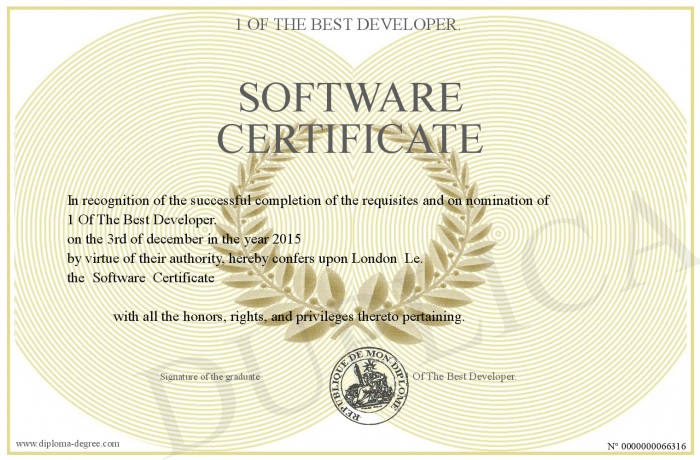The image size is (700, 460).
Task: Click 1 Of The Best Developer body line
Action: [x=142, y=220]
